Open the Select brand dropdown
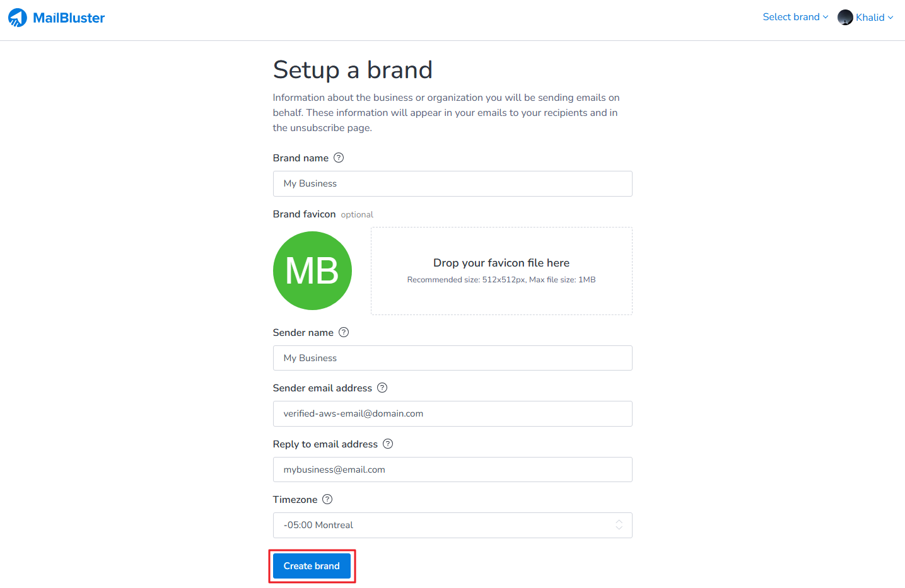 [x=791, y=17]
